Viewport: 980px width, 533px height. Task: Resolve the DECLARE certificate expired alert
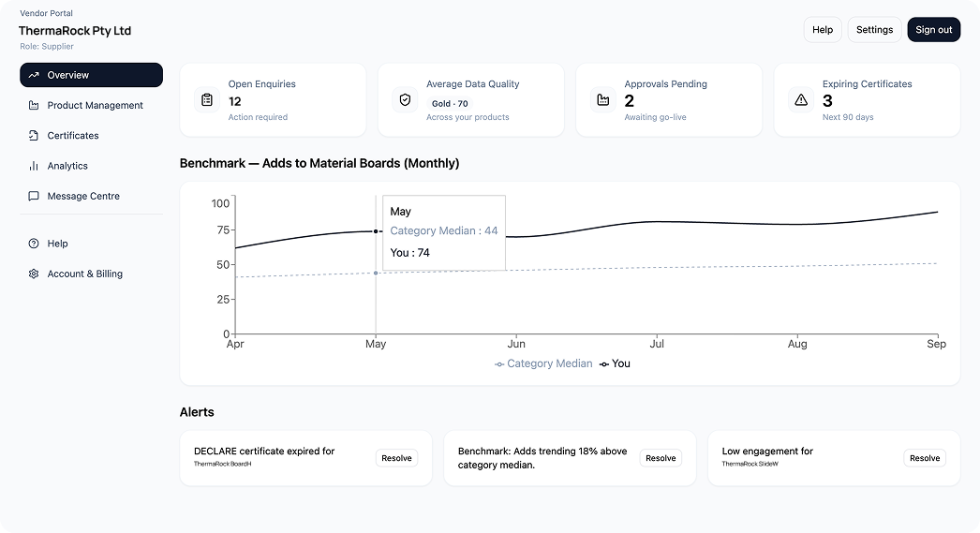pyautogui.click(x=396, y=458)
